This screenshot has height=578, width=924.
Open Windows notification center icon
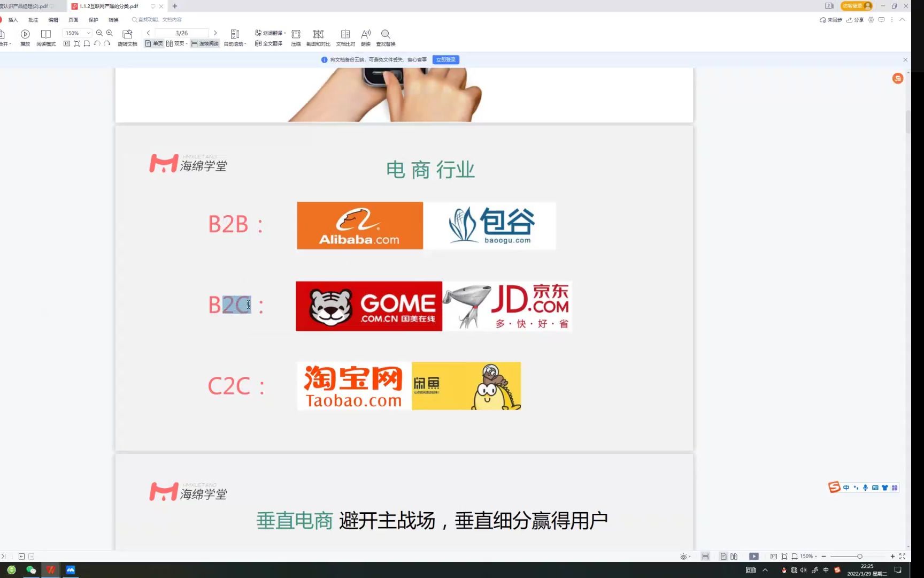click(898, 570)
